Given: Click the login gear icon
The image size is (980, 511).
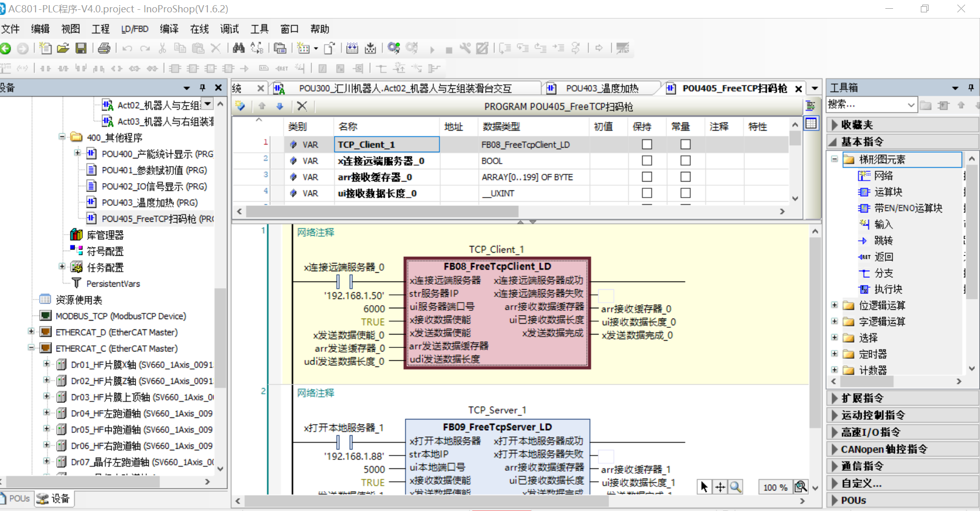Looking at the screenshot, I should 394,48.
